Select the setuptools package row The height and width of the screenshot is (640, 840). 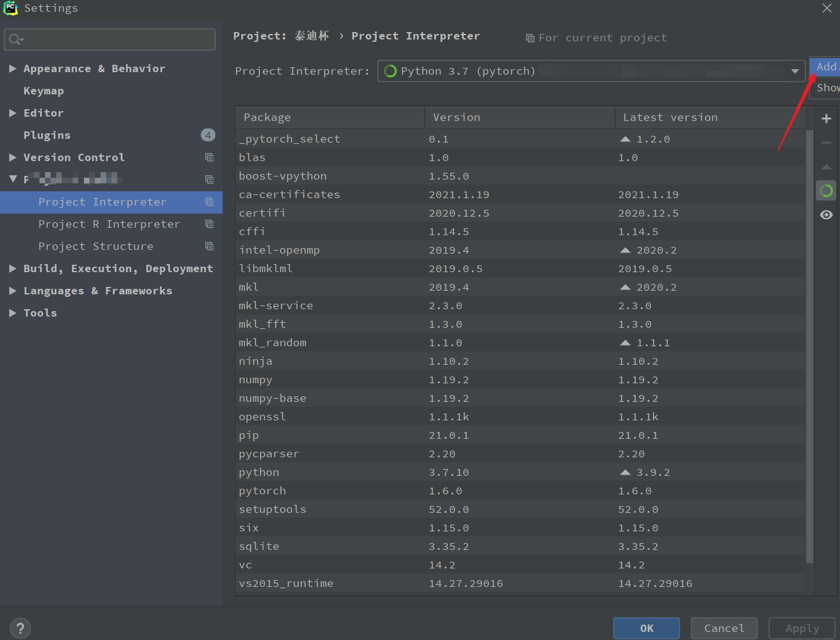[521, 509]
